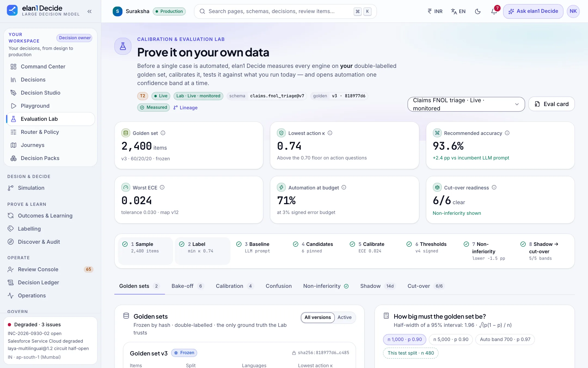Open the Calibration tab

tap(235, 286)
